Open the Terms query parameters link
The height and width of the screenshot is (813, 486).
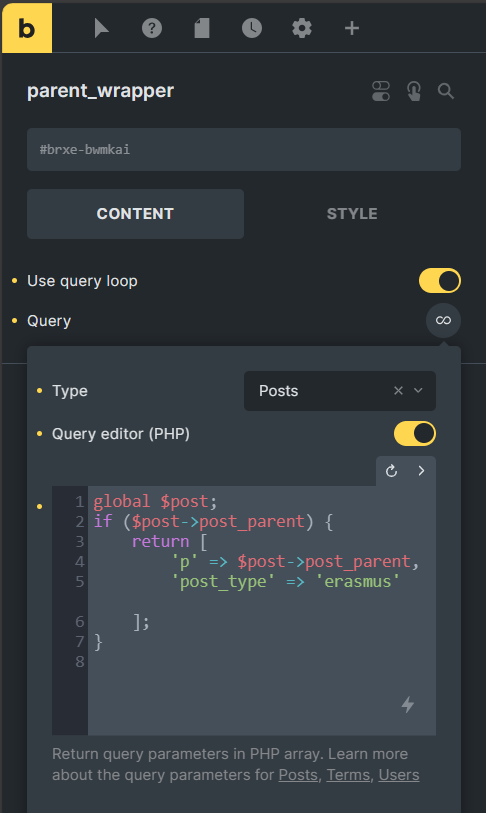pyautogui.click(x=348, y=775)
